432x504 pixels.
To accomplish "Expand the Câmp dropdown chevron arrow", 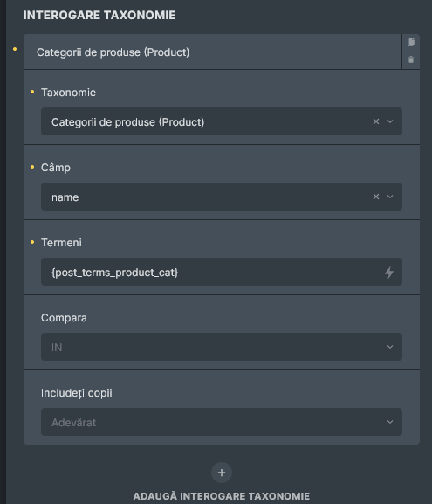I will tap(390, 197).
